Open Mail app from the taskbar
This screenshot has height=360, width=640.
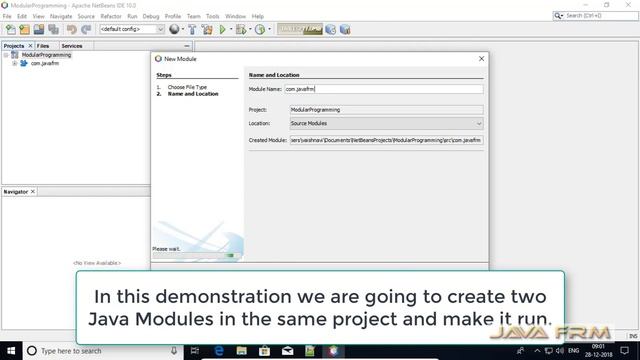click(287, 351)
